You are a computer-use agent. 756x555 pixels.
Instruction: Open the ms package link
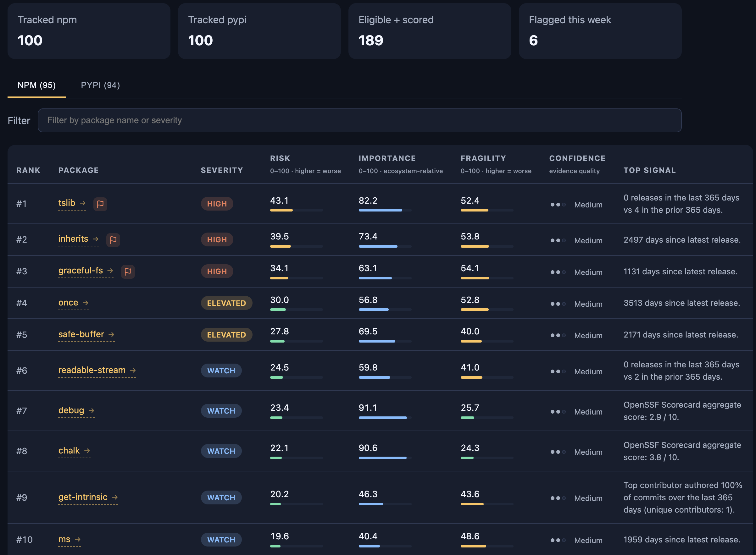64,539
